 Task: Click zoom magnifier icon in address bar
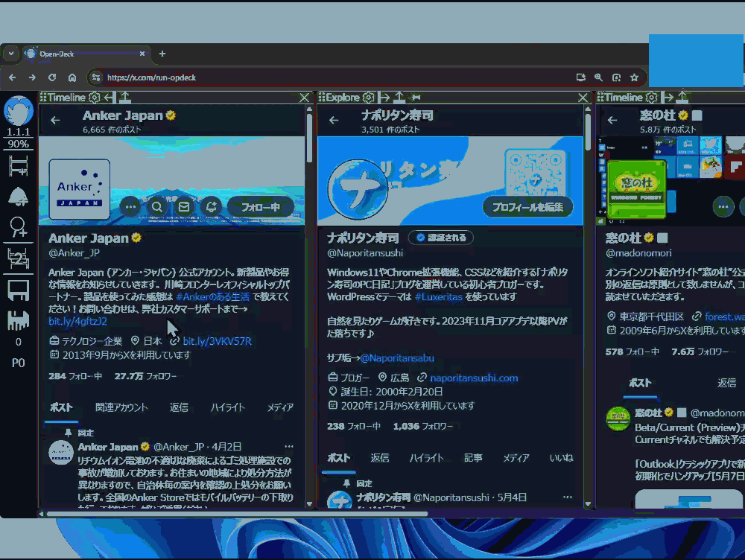599,77
